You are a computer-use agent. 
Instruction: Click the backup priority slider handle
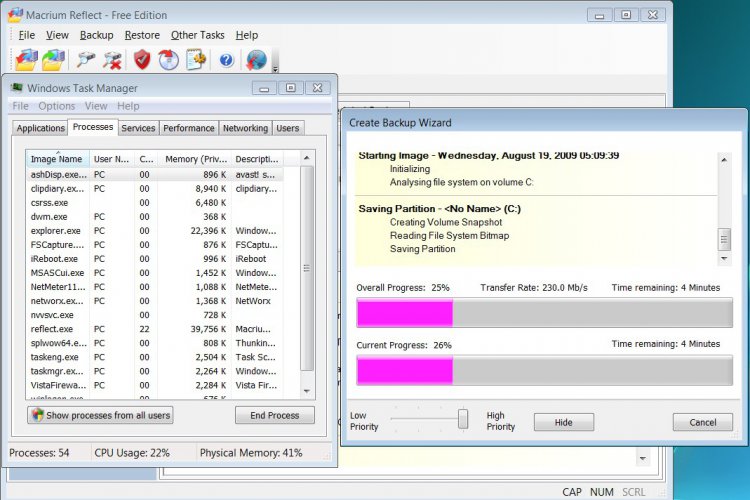click(463, 418)
